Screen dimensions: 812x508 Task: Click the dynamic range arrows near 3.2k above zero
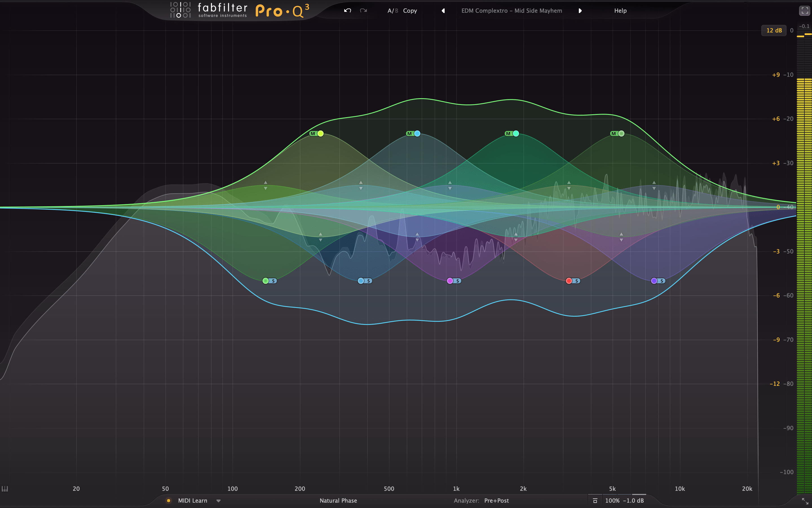pyautogui.click(x=569, y=185)
